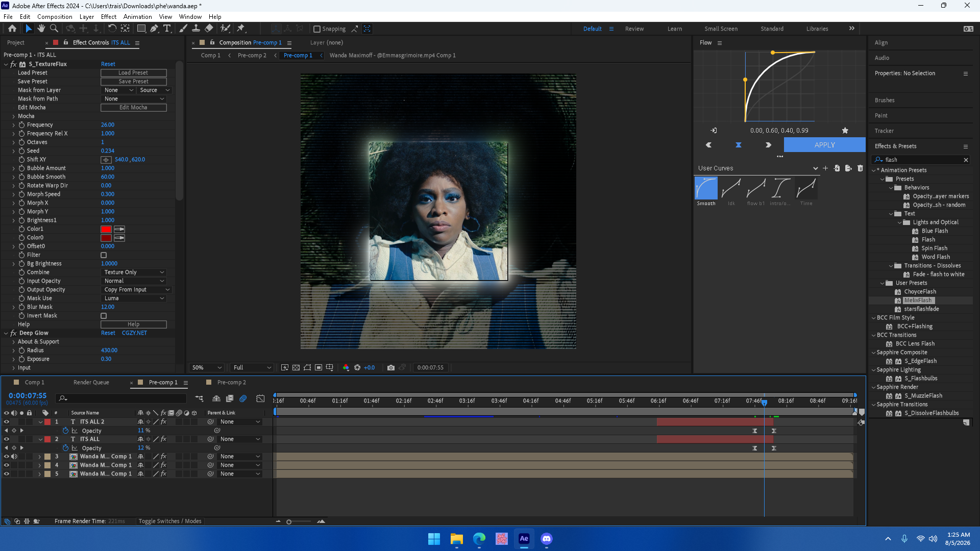The width and height of the screenshot is (980, 551).
Task: Open the Animation menu
Action: (138, 17)
